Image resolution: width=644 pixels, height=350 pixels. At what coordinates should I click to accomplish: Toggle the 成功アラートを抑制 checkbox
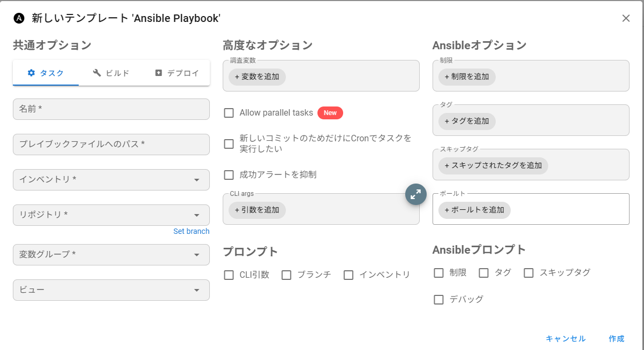click(229, 175)
